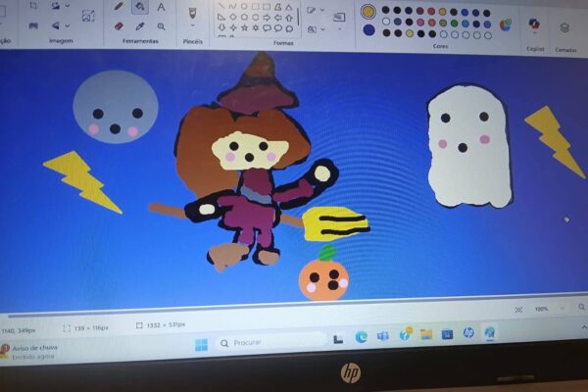Click the Brushes tool icon
Viewport: 588px width, 392px height.
point(192,13)
